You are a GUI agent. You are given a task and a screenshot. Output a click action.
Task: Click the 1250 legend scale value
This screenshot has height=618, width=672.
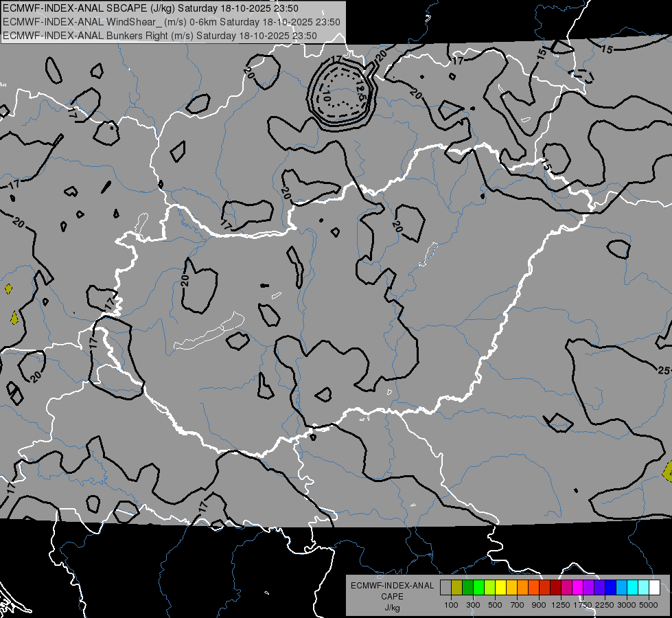point(561,605)
